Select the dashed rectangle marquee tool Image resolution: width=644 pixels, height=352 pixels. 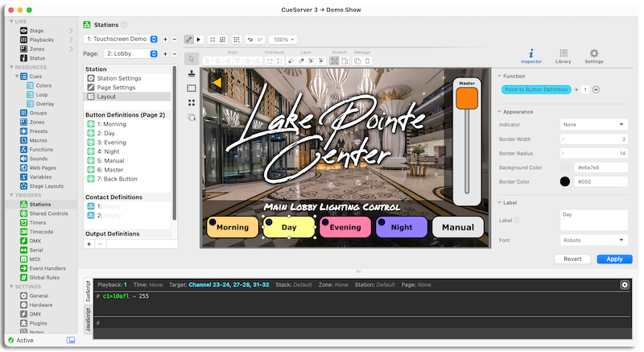pyautogui.click(x=192, y=89)
